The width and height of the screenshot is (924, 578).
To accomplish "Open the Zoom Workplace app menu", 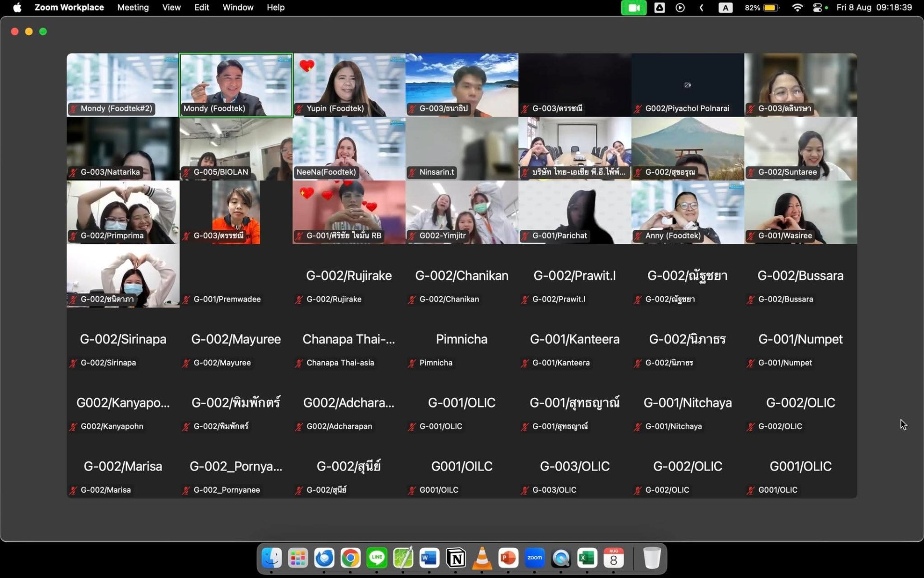I will point(69,8).
